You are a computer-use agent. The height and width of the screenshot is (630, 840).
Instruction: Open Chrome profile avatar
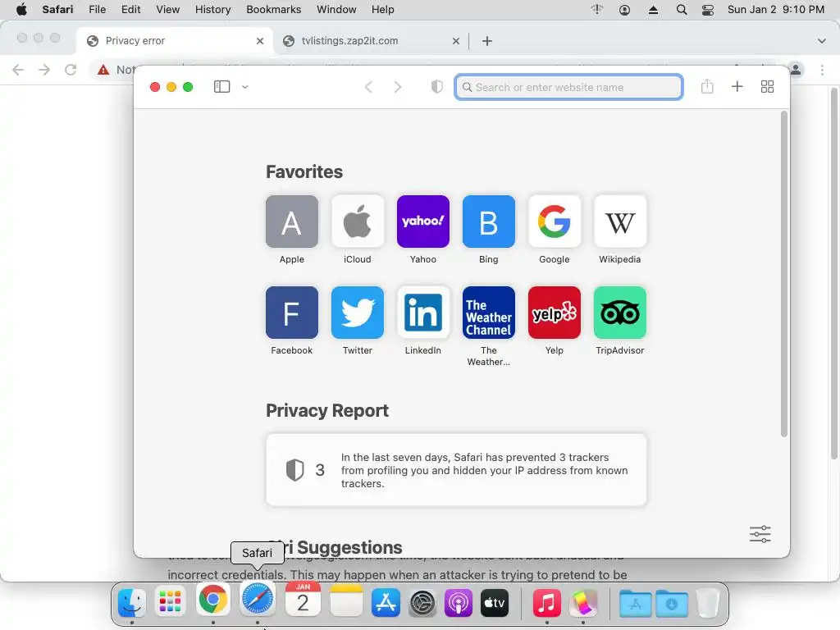(x=796, y=70)
